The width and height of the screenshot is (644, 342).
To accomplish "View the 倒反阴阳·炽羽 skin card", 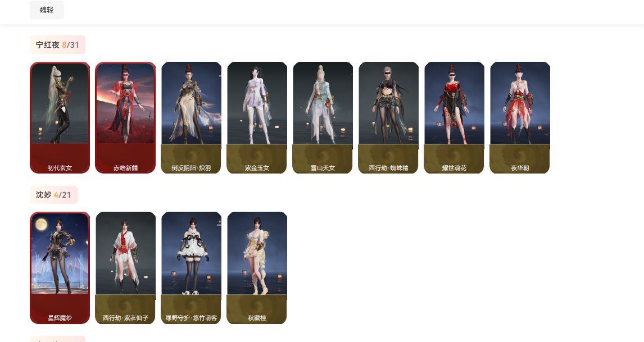I will tap(191, 117).
